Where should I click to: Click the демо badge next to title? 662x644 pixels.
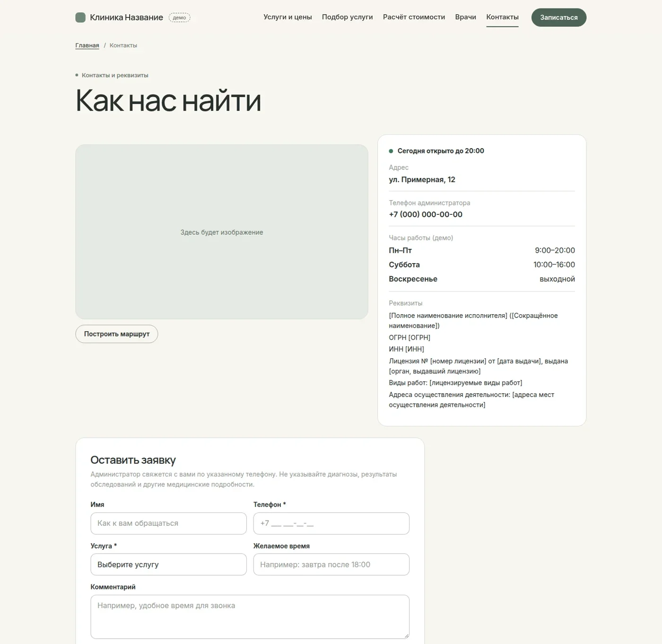click(179, 18)
